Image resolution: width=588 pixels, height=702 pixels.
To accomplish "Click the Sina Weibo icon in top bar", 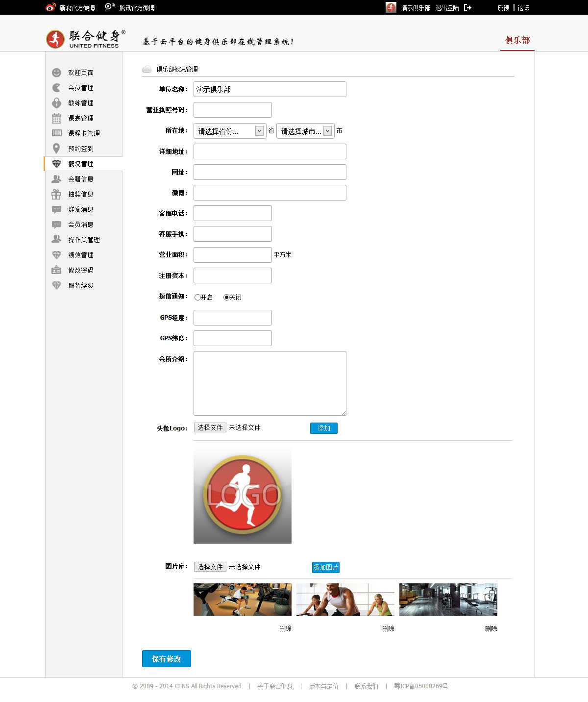I will (50, 8).
